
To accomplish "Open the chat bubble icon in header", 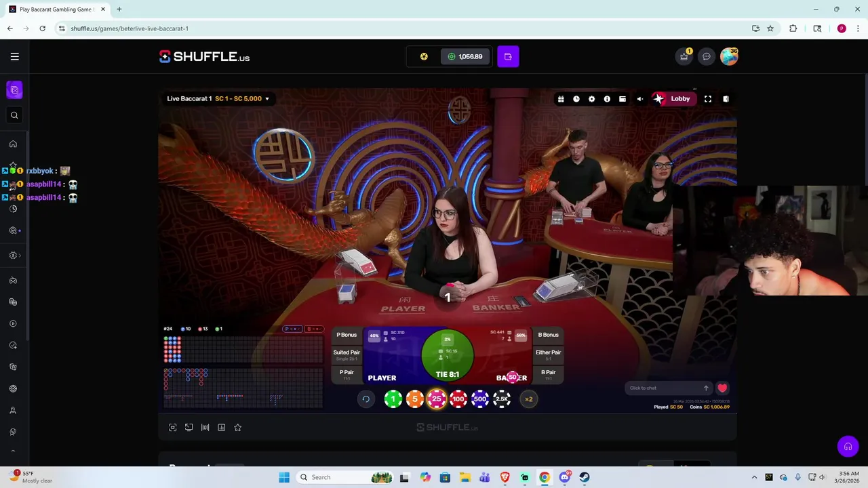I will click(707, 56).
